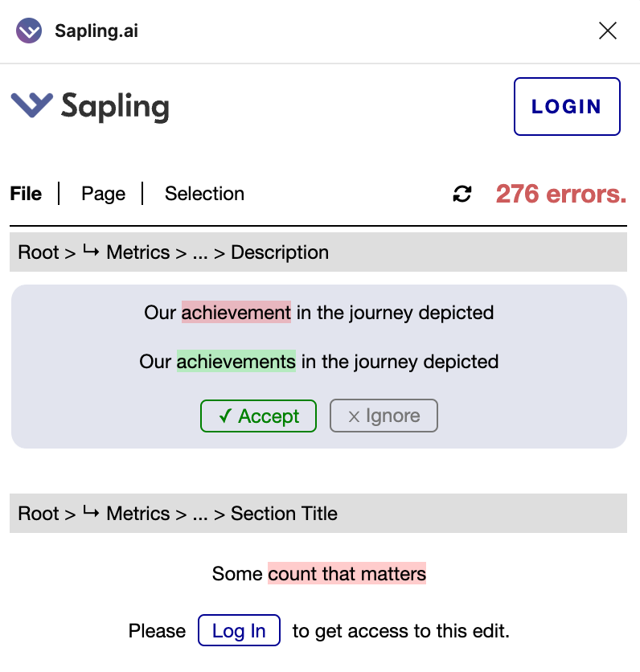Switch to the Selection tab
The image size is (640, 672).
pos(204,194)
